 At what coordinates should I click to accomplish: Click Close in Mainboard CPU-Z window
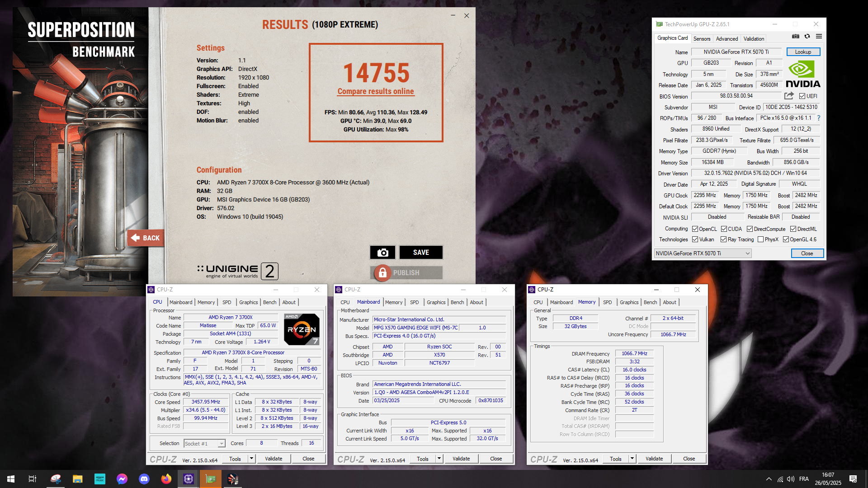tap(496, 459)
